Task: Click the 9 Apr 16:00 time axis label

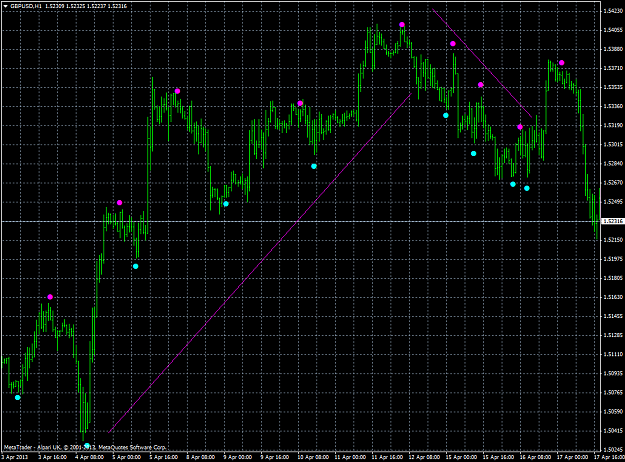Action: [275, 457]
